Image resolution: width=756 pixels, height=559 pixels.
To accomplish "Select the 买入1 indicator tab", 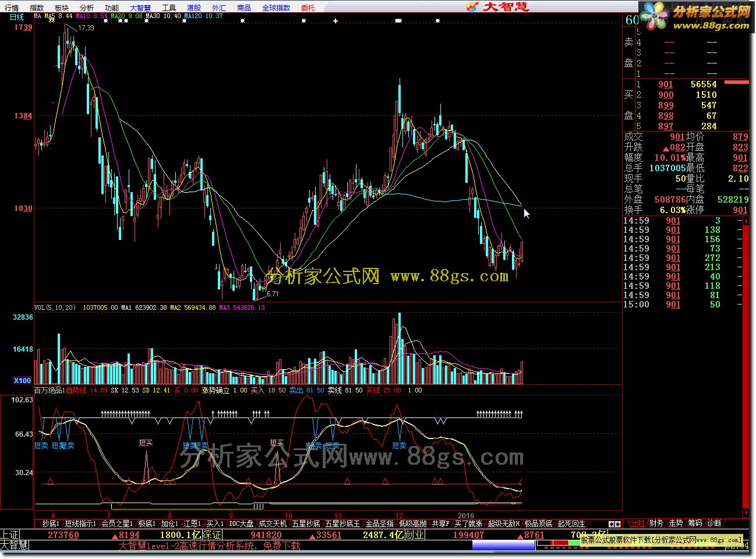I will (x=215, y=523).
